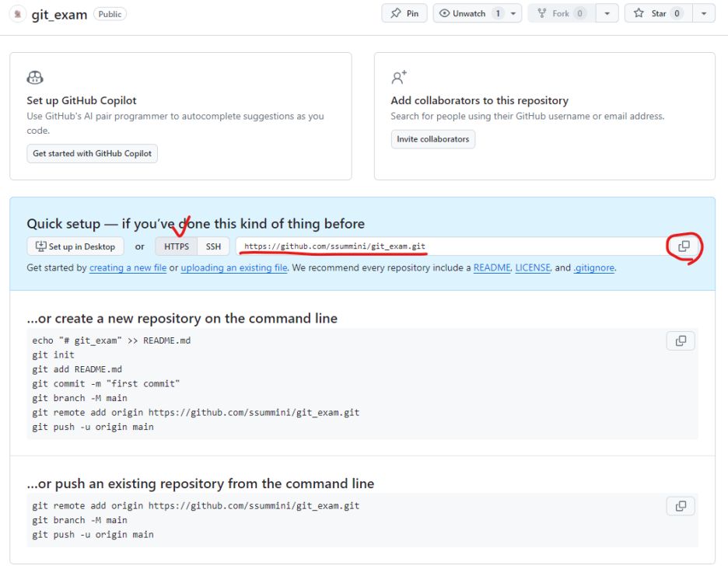Screen dimensions: 728x576
Task: Click the Fork button
Action: (x=562, y=13)
